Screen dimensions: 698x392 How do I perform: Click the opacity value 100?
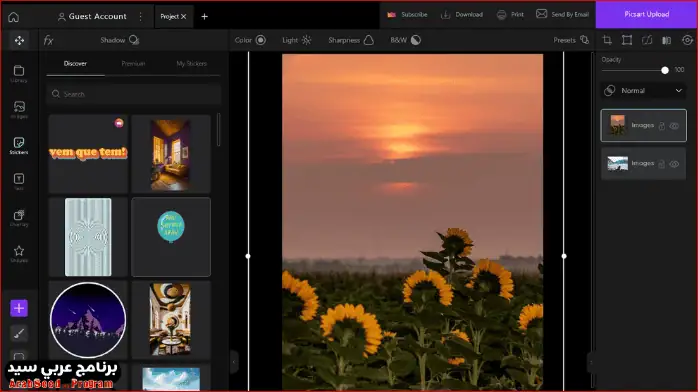[679, 70]
